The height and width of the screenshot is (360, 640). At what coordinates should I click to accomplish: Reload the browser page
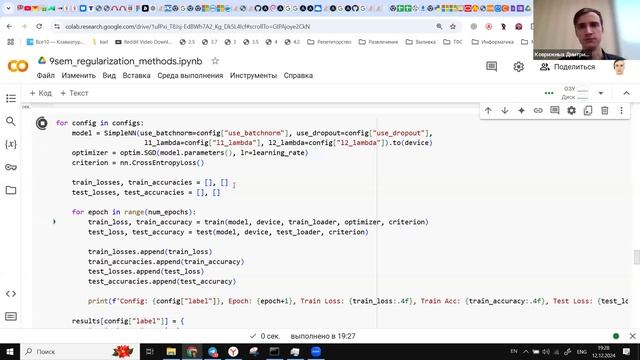pyautogui.click(x=39, y=26)
